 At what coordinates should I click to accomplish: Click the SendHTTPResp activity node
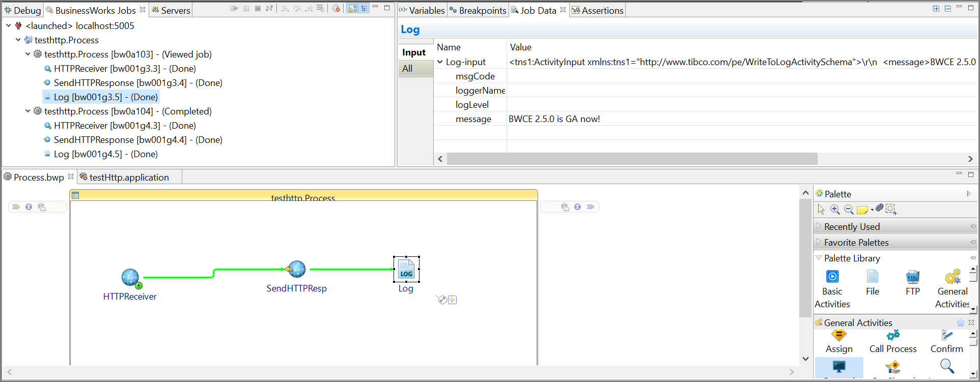point(296,270)
